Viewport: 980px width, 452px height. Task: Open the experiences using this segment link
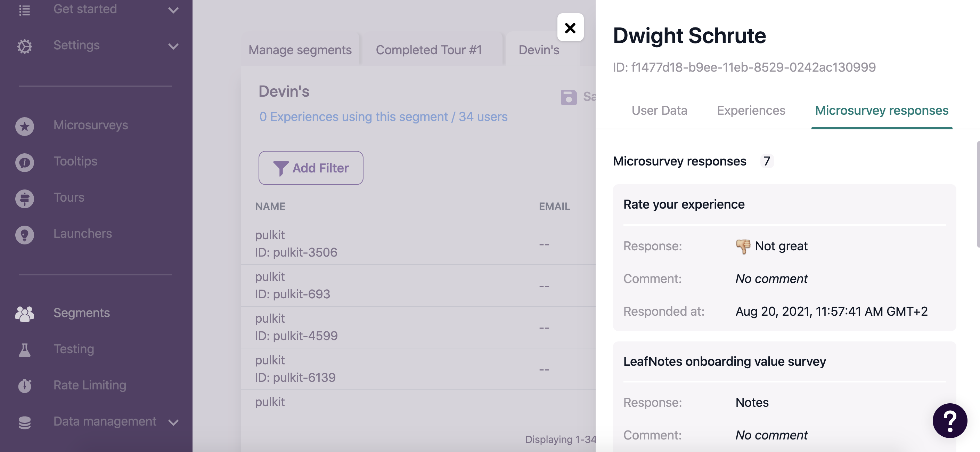pyautogui.click(x=383, y=116)
